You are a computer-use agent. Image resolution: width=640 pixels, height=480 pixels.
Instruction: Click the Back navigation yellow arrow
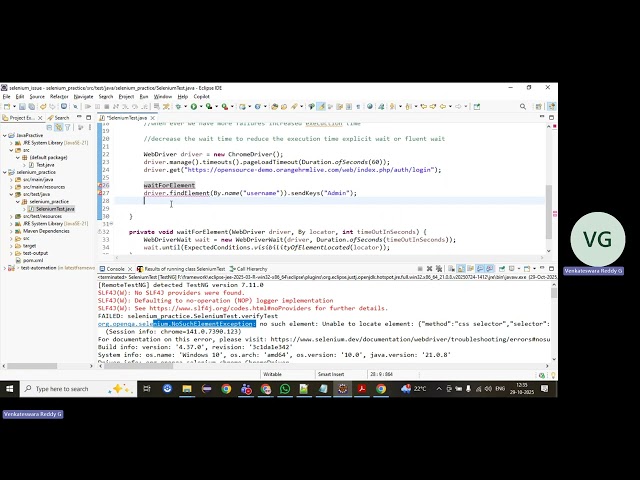pyautogui.click(x=443, y=107)
